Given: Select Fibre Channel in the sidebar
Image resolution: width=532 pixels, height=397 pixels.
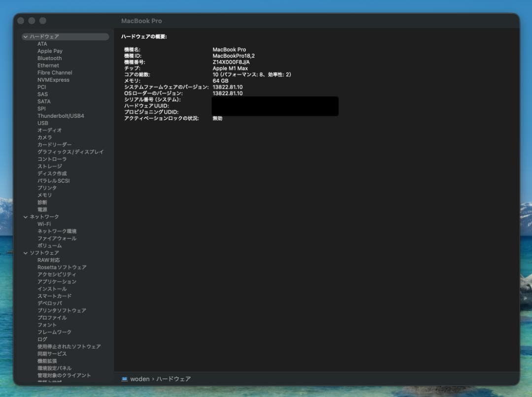Looking at the screenshot, I should 55,72.
